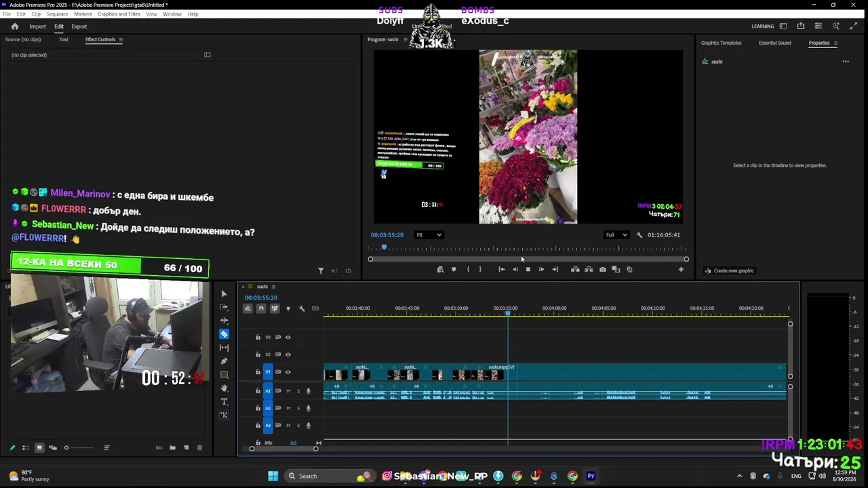Select the Hand tool
Viewport: 868px width, 488px height.
[224, 388]
